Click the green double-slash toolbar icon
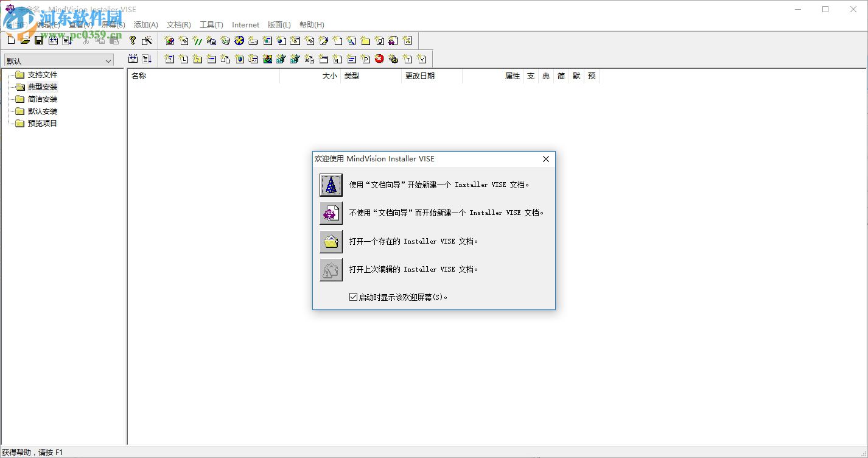Image resolution: width=868 pixels, height=458 pixels. click(198, 41)
